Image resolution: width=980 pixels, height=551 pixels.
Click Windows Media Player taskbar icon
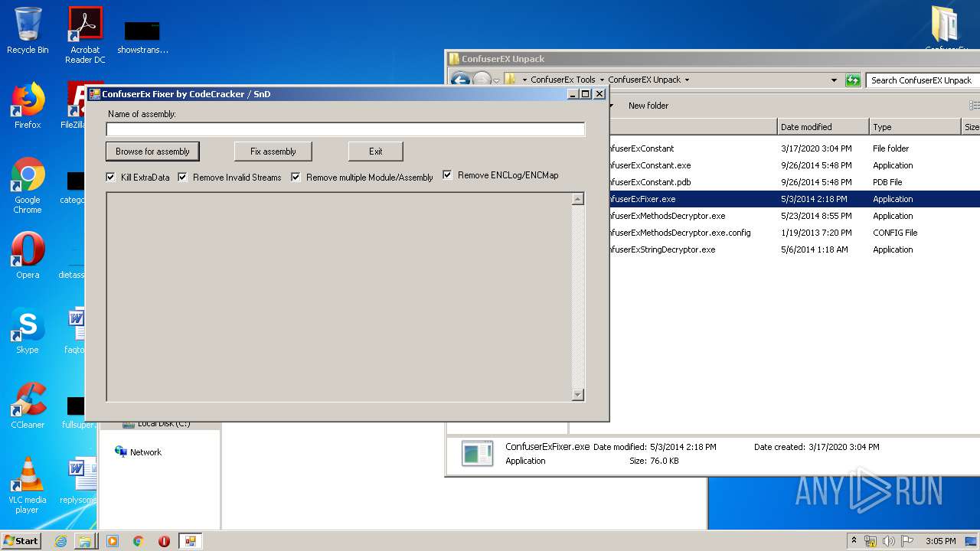tap(113, 541)
